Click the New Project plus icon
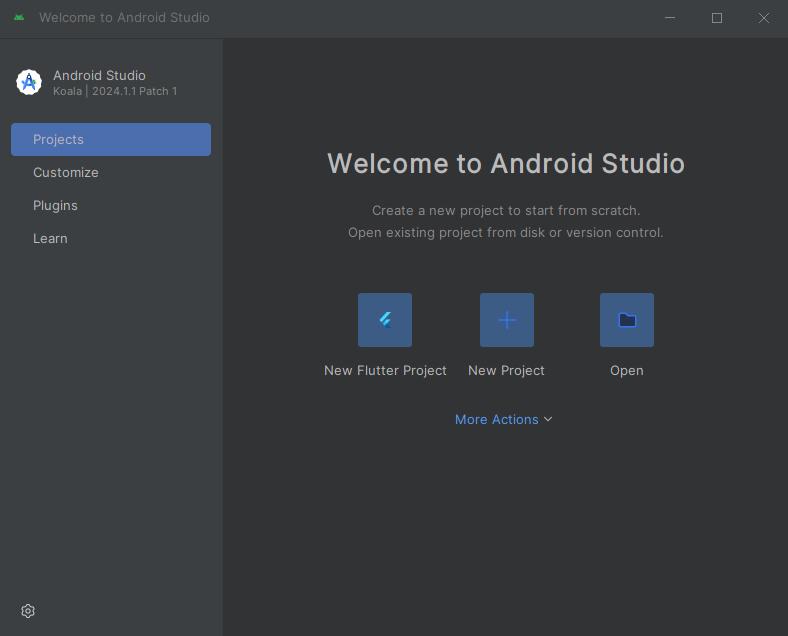 tap(507, 320)
